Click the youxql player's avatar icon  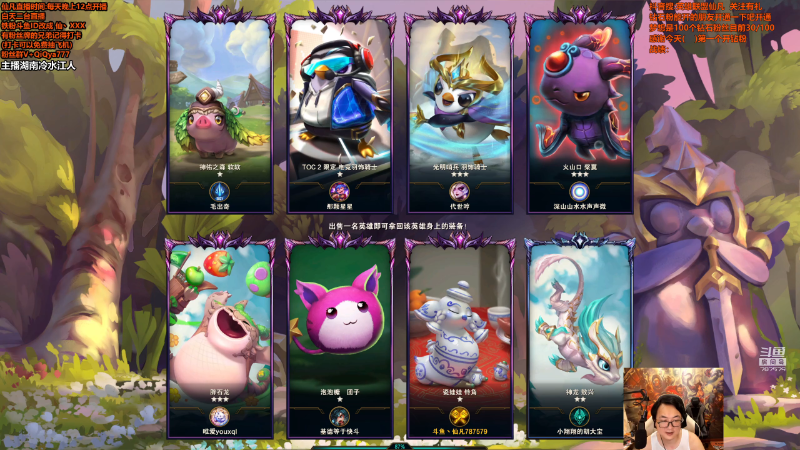tap(219, 417)
